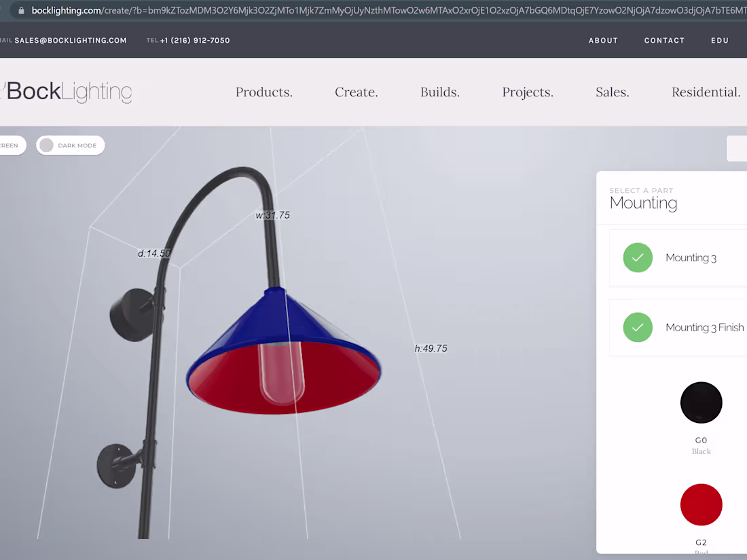Click the ABOUT link in the top bar
Image resolution: width=747 pixels, height=560 pixels.
tap(603, 40)
